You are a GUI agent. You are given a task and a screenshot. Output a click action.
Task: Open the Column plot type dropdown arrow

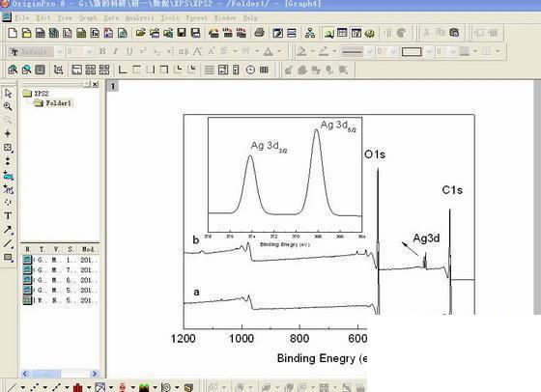89,388
